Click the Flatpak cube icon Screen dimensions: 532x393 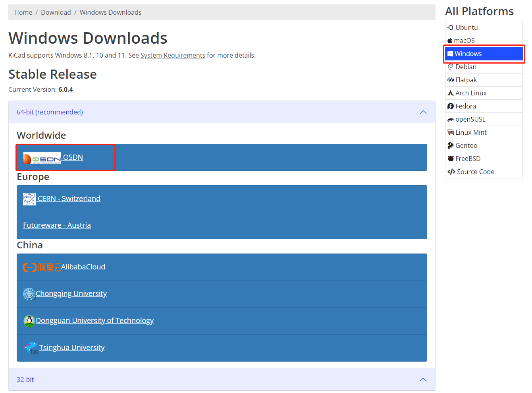[451, 80]
